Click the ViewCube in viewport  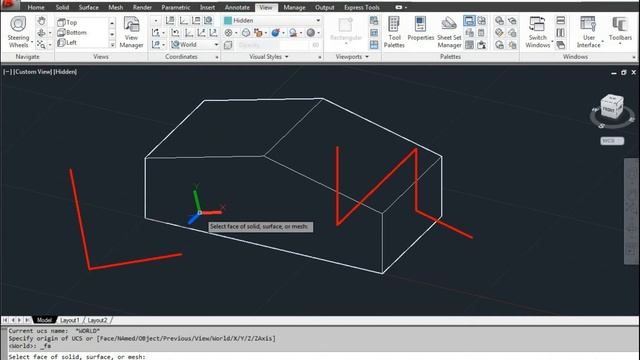point(612,107)
